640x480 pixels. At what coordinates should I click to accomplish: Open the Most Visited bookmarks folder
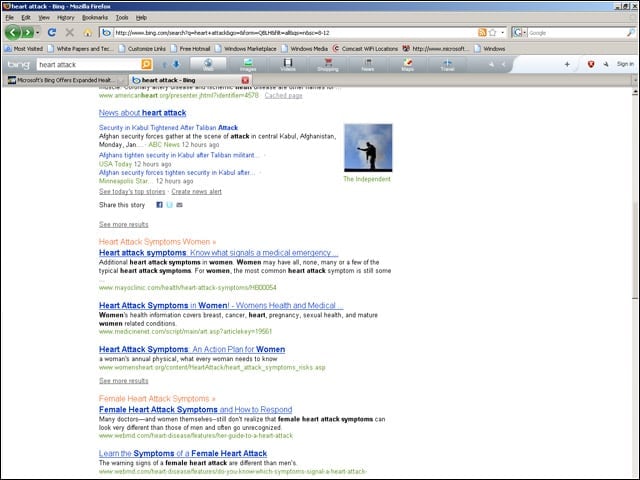click(24, 49)
